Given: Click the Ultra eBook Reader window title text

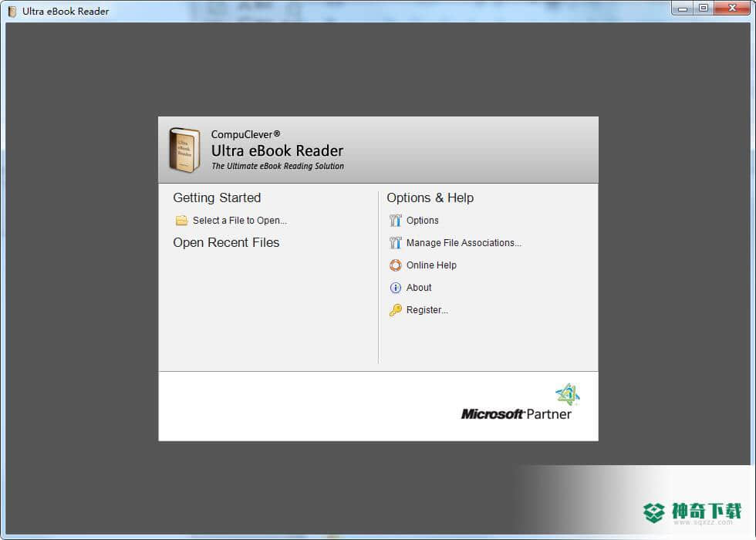Looking at the screenshot, I should click(x=66, y=11).
